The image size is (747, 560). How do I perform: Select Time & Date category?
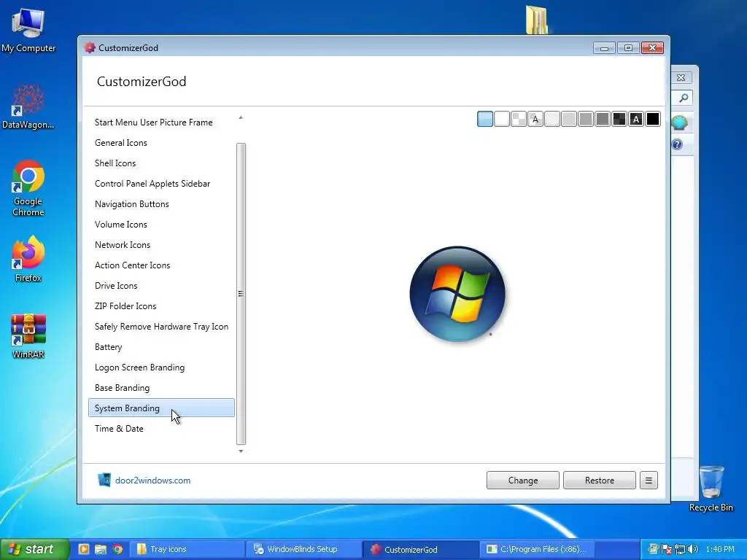pos(161,429)
